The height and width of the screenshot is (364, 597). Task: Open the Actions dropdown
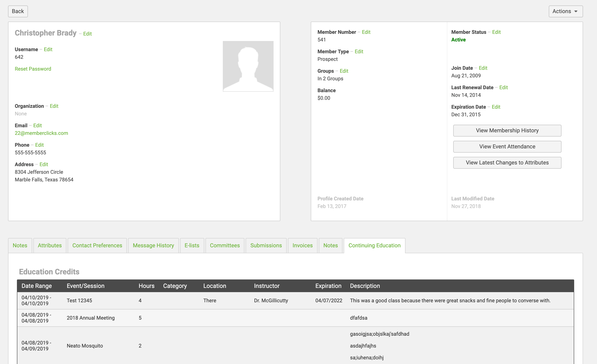(565, 11)
